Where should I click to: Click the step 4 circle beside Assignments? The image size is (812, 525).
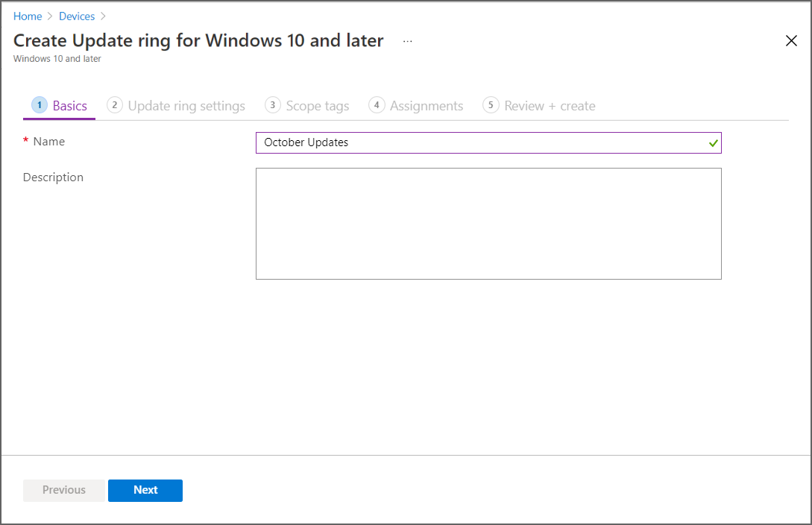click(377, 105)
